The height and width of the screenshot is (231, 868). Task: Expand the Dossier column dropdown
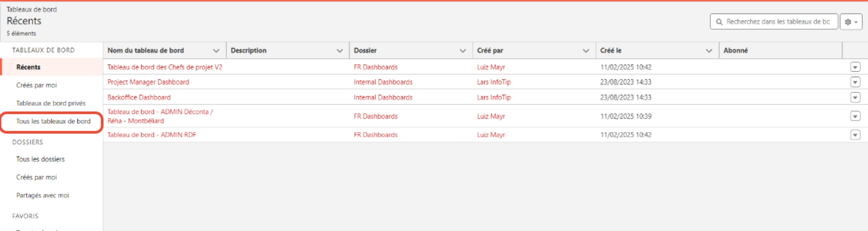[x=463, y=50]
